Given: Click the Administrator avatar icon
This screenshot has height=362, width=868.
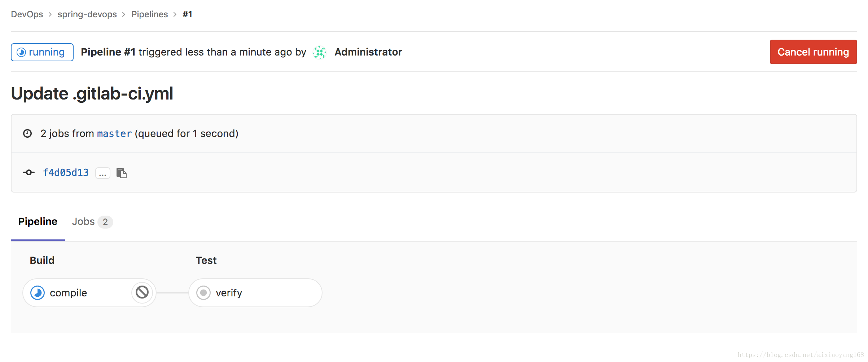Looking at the screenshot, I should (x=320, y=52).
